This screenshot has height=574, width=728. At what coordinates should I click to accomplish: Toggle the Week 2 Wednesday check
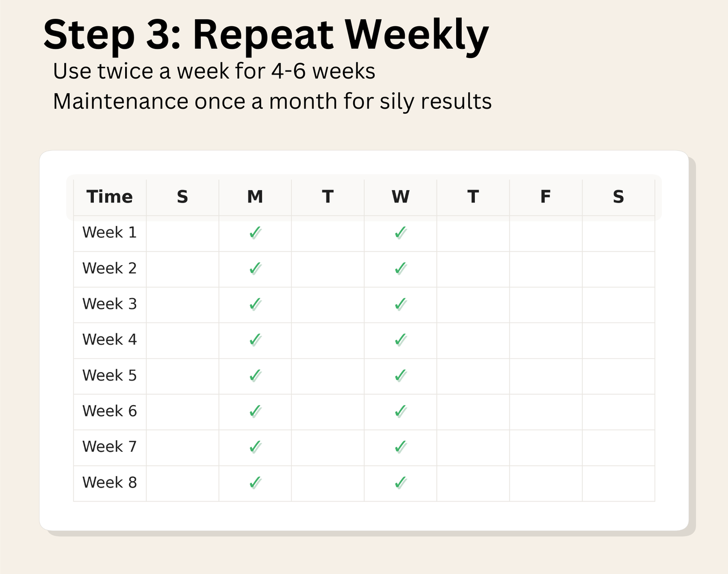point(400,269)
